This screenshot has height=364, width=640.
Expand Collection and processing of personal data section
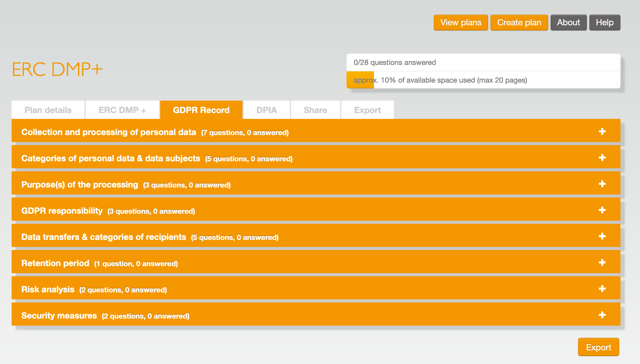[x=316, y=130]
